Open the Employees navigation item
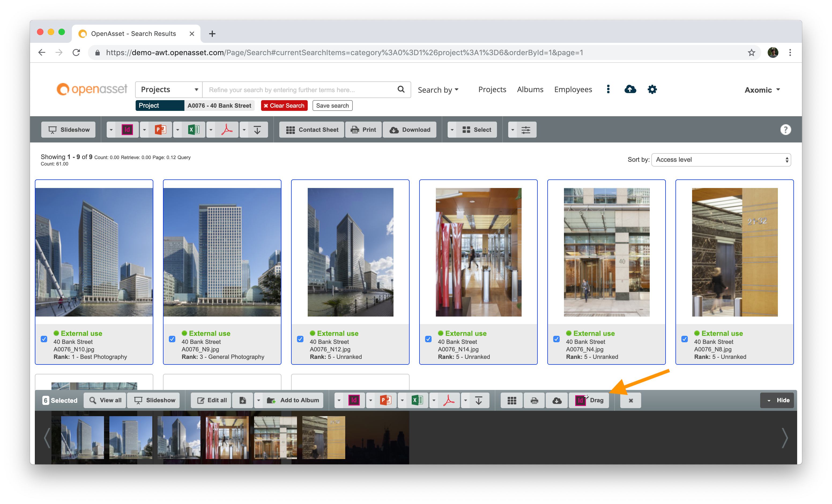Screen dimensions: 832x504 573,89
